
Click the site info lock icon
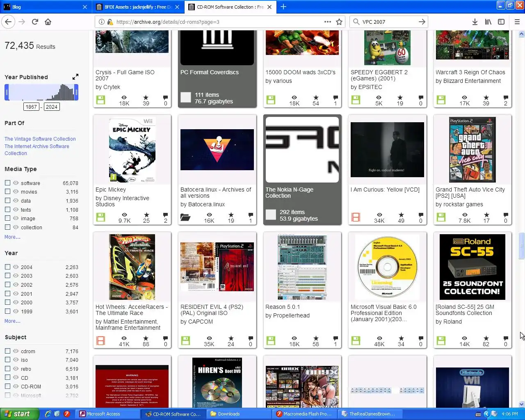(x=110, y=22)
